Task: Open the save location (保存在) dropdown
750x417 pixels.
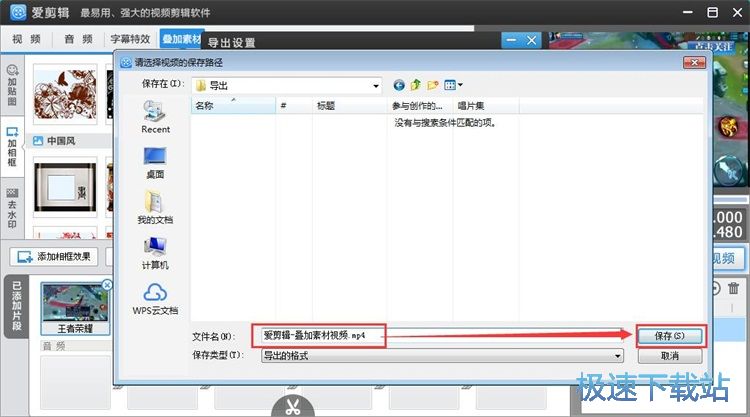Action: coord(287,86)
